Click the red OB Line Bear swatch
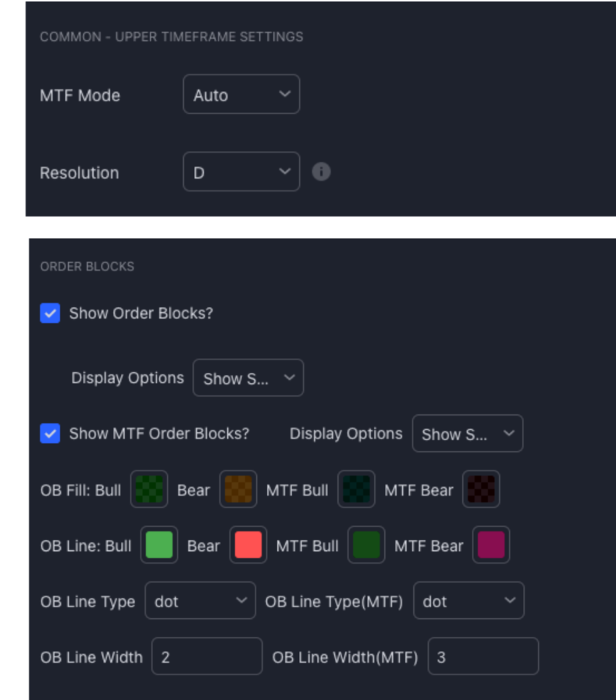 [248, 546]
